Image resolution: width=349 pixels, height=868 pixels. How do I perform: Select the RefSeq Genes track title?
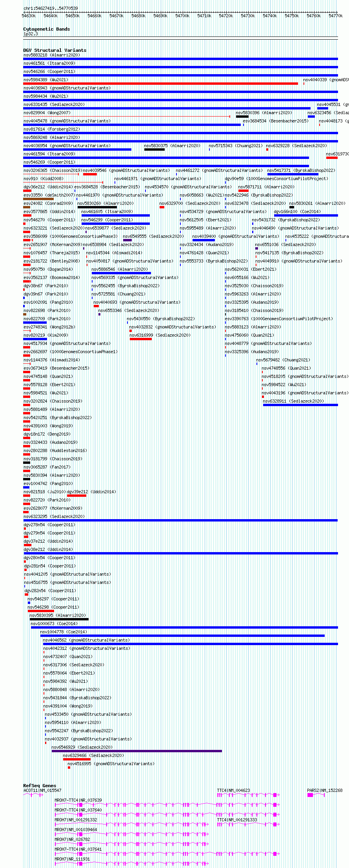[40, 786]
